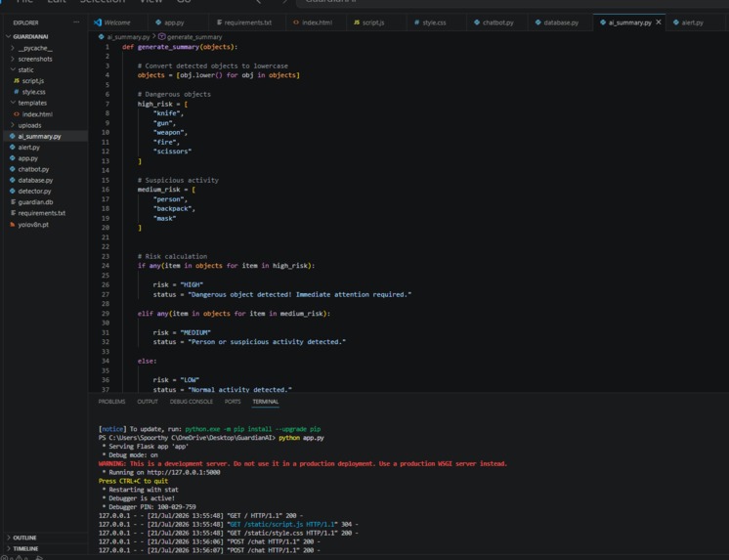
Task: Switch to the index.html editor tab
Action: pyautogui.click(x=317, y=22)
